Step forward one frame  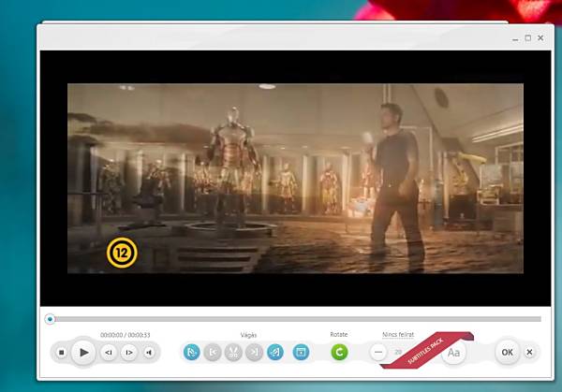pyautogui.click(x=129, y=353)
